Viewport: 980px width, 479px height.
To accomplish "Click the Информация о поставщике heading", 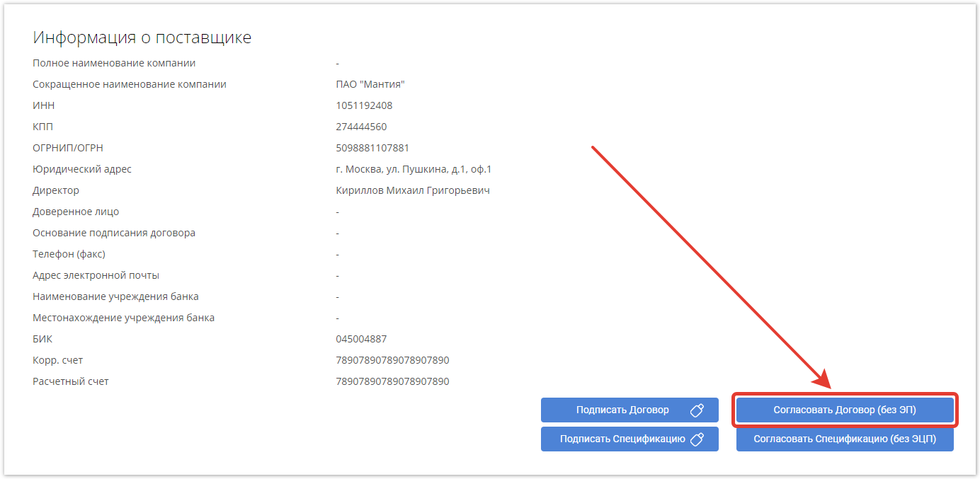I will 142,37.
